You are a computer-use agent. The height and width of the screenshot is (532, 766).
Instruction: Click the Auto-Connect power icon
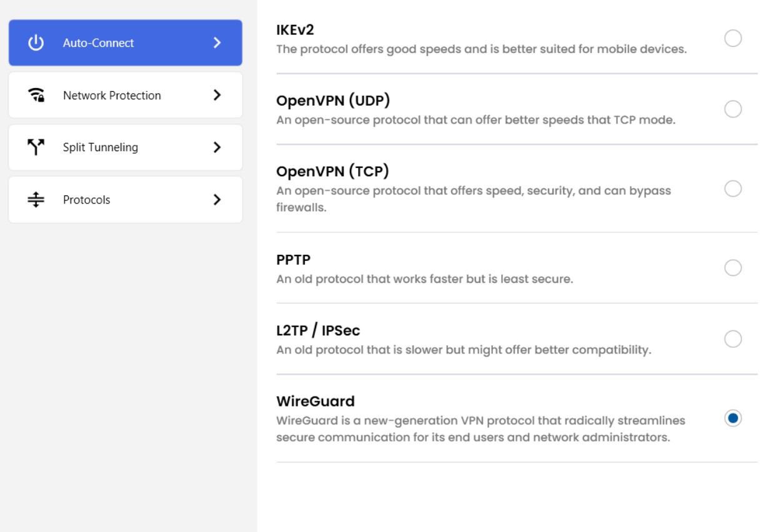tap(36, 43)
